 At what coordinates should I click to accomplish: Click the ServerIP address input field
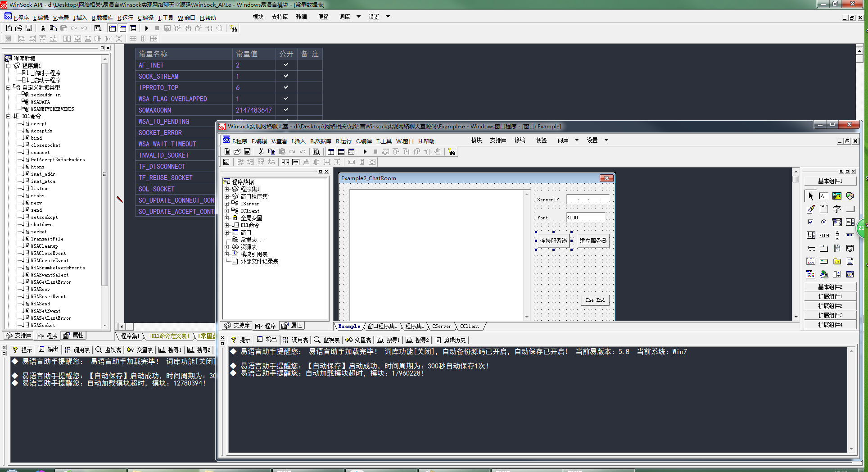point(588,200)
